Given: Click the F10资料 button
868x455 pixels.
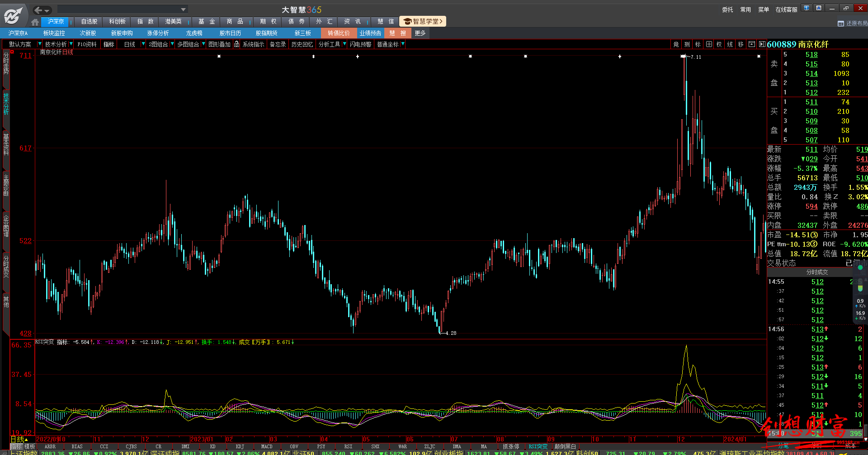Looking at the screenshot, I should click(87, 44).
